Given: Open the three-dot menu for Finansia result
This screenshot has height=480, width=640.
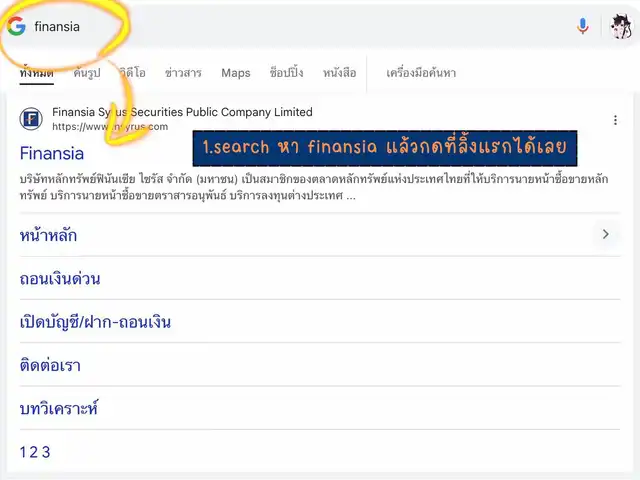Looking at the screenshot, I should 615,120.
